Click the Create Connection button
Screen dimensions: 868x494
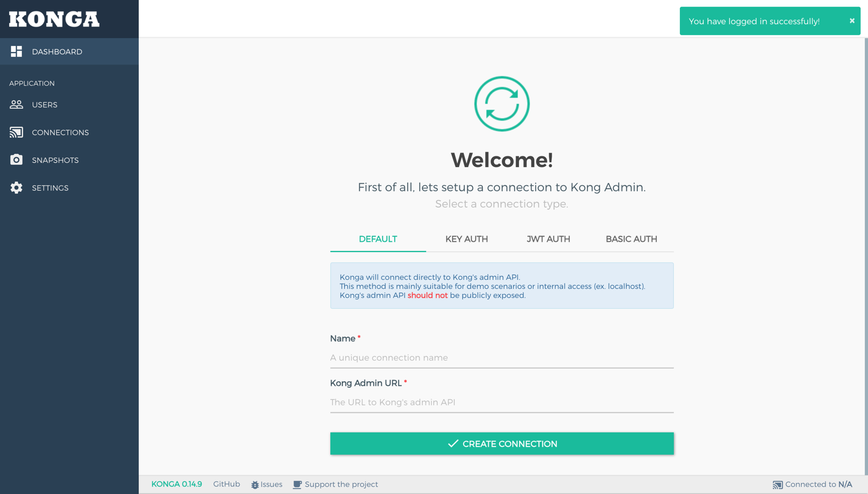coord(502,443)
